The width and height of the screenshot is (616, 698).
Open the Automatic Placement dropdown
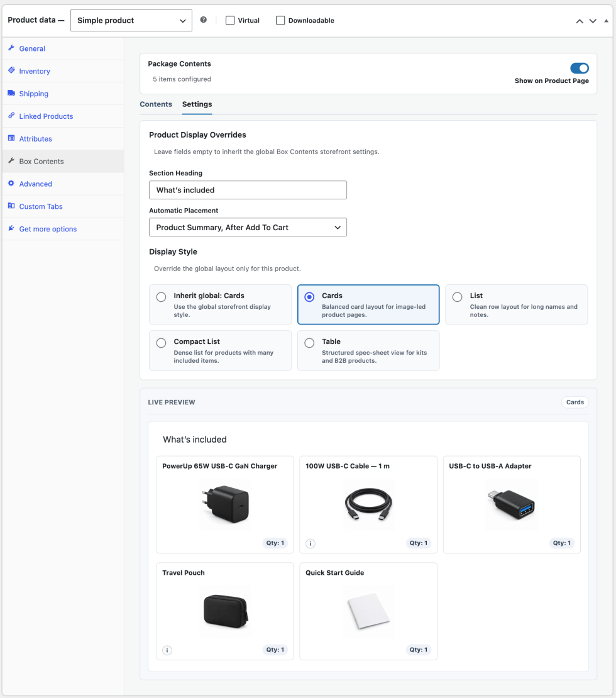(248, 227)
